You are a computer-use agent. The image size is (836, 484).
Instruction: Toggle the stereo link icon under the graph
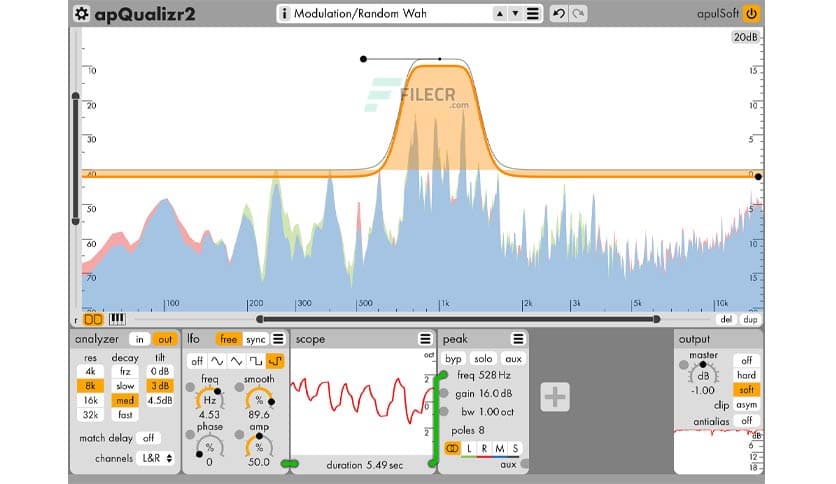pos(93,319)
